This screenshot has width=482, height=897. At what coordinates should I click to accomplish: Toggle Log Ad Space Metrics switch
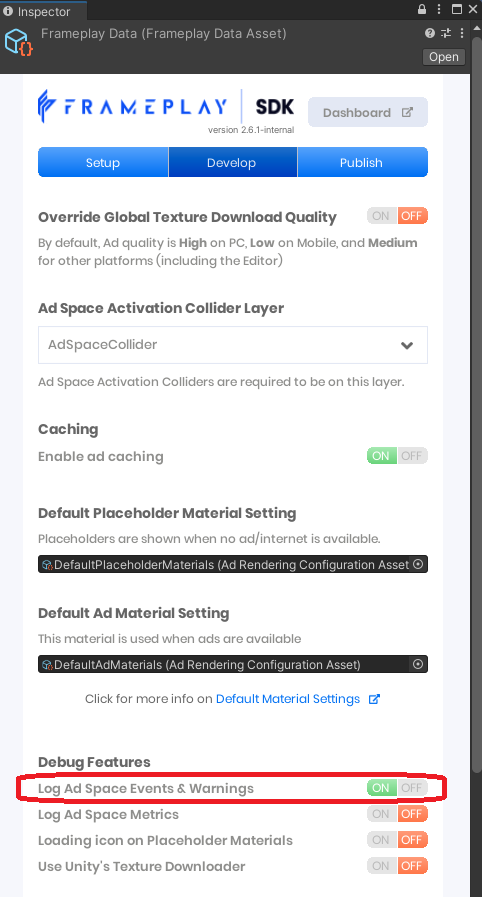397,814
